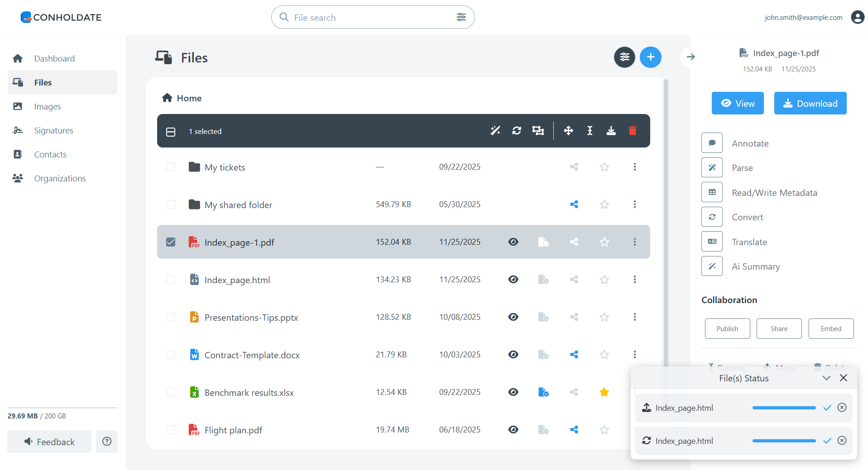The image size is (868, 470).
Task: Click the move icon in selection toolbar
Action: 568,131
